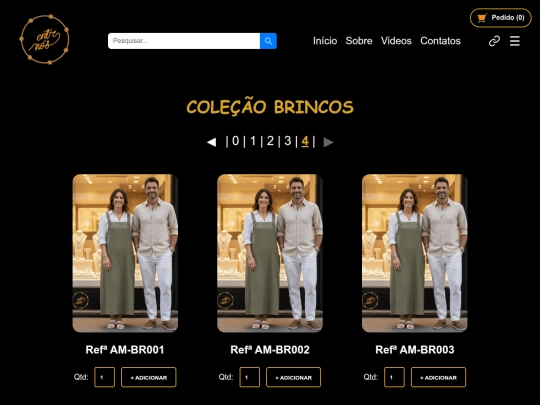This screenshot has width=540, height=405.
Task: Focus the Pesquisar search field
Action: tap(184, 41)
